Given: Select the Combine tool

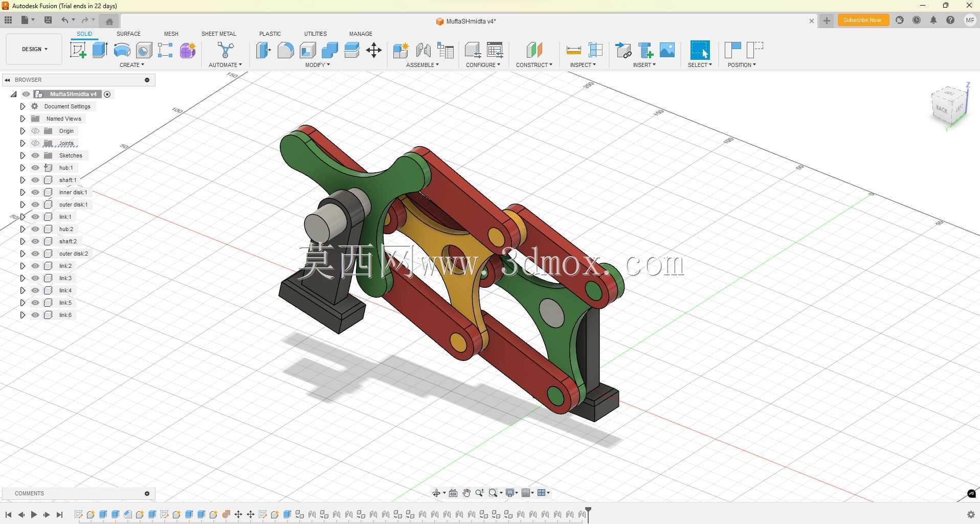Looking at the screenshot, I should tap(330, 50).
